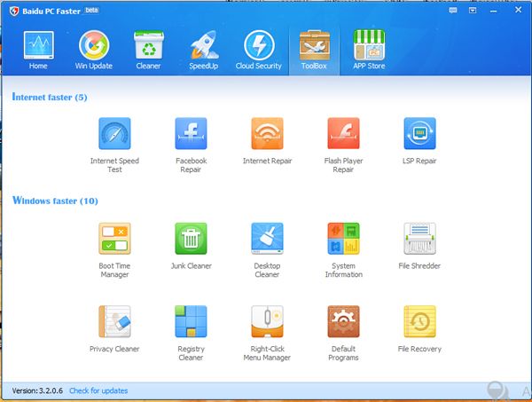Screen dimensions: 532x402
Task: Show System Information
Action: point(343,239)
